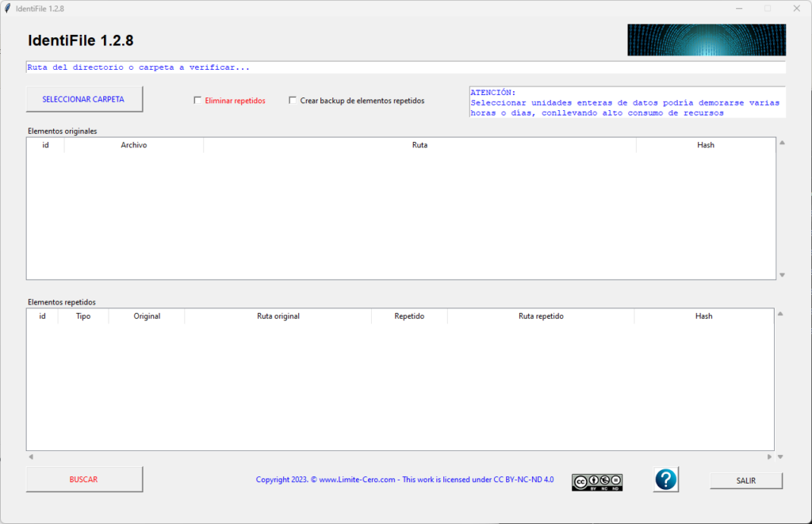Viewport: 812px width, 524px height.
Task: Open the blue question mark help icon
Action: coord(665,480)
